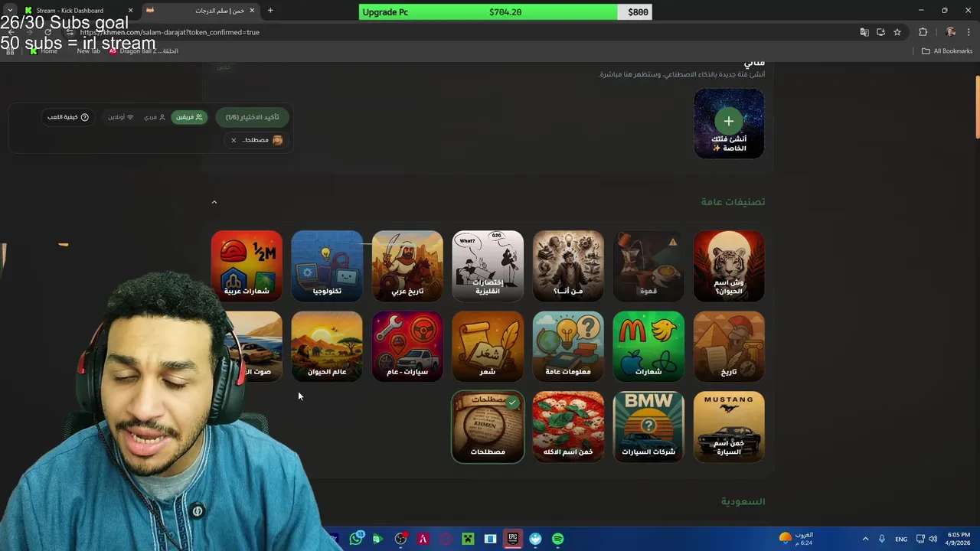Viewport: 980px width, 551px height.
Task: Open the clock showing 6:05 PM
Action: 958,539
